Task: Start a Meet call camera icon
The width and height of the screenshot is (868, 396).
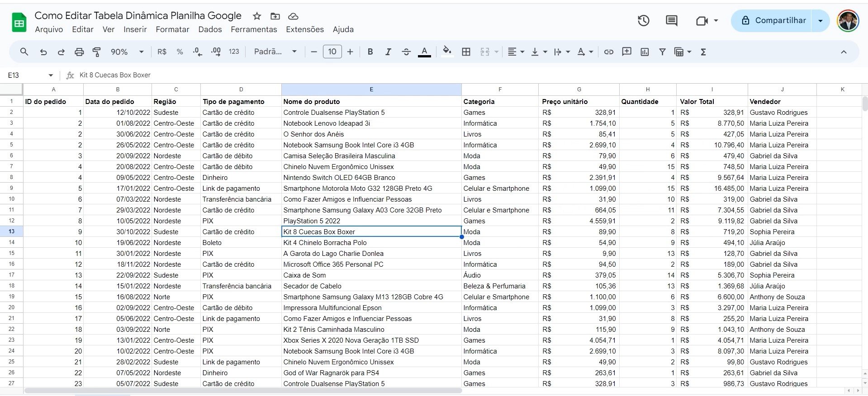Action: [702, 21]
